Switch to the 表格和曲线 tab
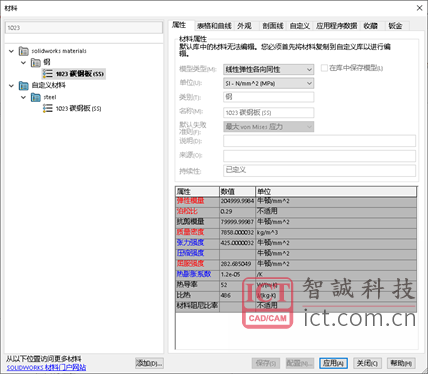The height and width of the screenshot is (374, 428). [x=214, y=26]
